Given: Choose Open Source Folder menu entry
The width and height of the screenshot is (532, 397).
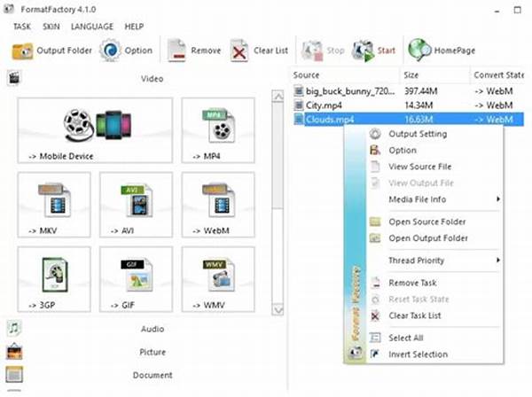Looking at the screenshot, I should (434, 222).
